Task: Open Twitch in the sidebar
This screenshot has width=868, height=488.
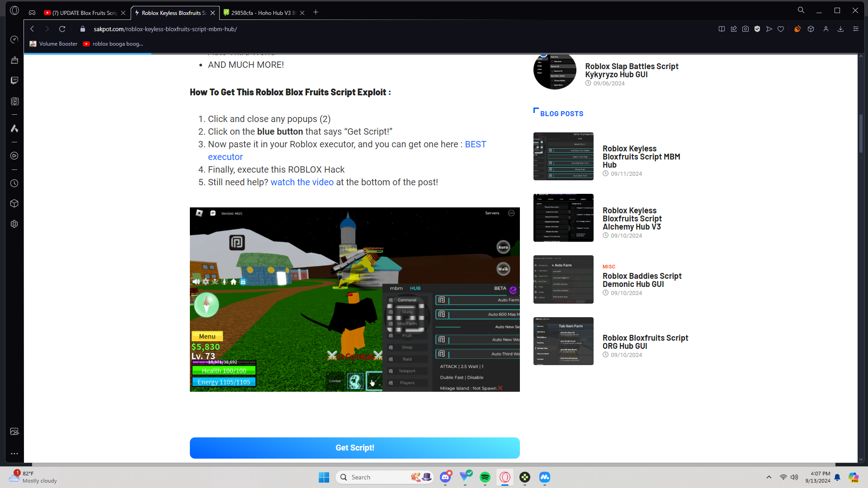Action: click(14, 80)
